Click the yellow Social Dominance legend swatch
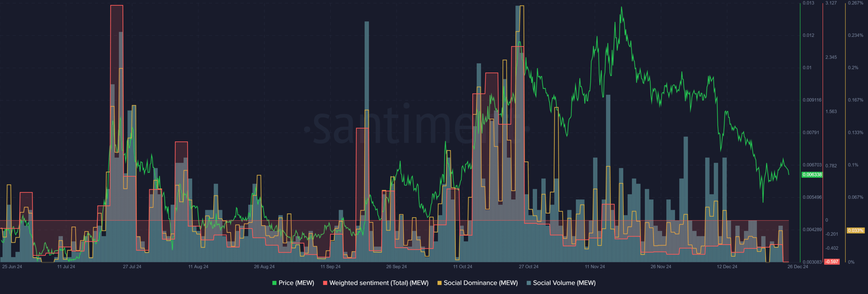This screenshot has height=294, width=868. pyautogui.click(x=439, y=283)
